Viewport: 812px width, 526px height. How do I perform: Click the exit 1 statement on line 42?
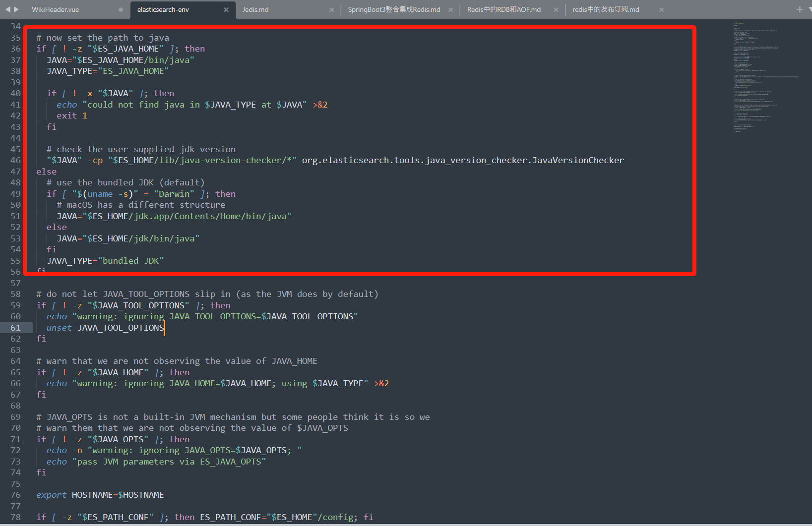(x=71, y=115)
